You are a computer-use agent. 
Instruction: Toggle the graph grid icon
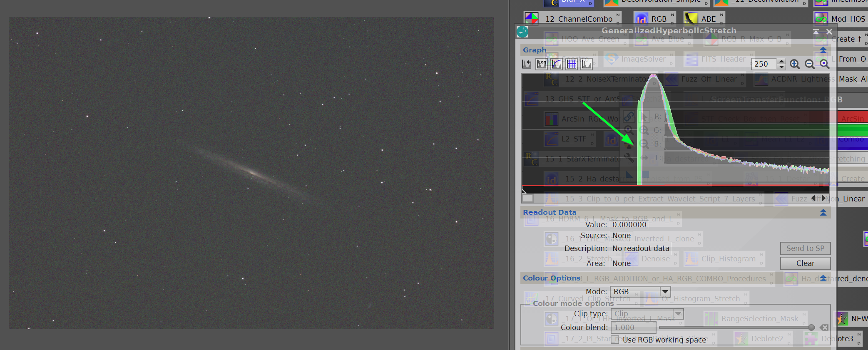coord(572,64)
